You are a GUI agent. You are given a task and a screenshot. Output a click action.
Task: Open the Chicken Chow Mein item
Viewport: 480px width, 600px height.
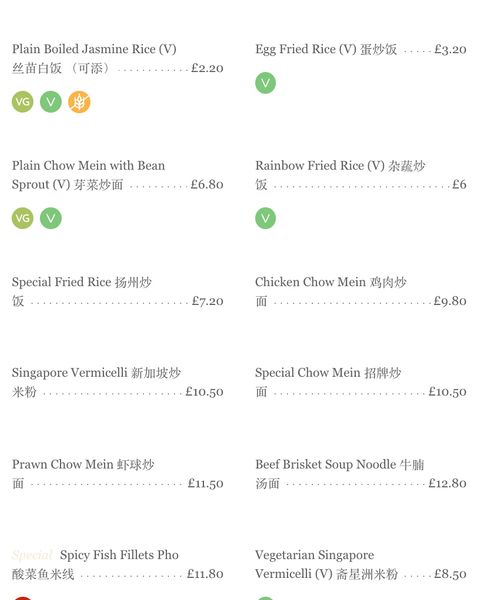point(361,291)
